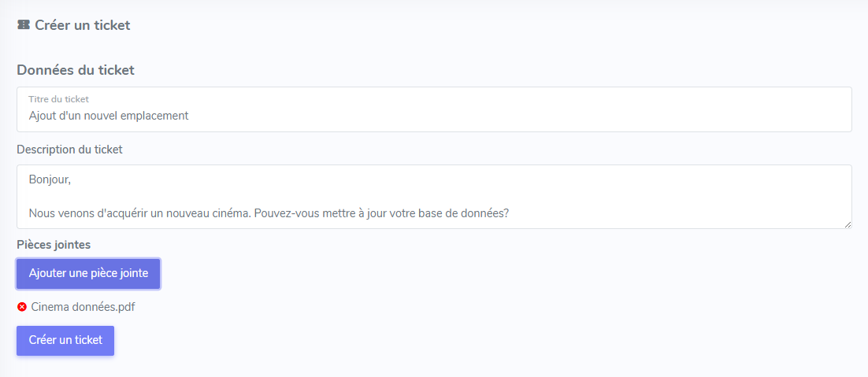The height and width of the screenshot is (377, 868).
Task: Click the "Pièces jointes" label
Action: pos(54,244)
